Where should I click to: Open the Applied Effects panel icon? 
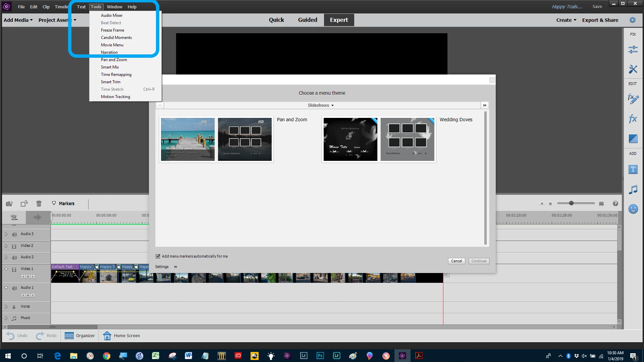[x=633, y=99]
